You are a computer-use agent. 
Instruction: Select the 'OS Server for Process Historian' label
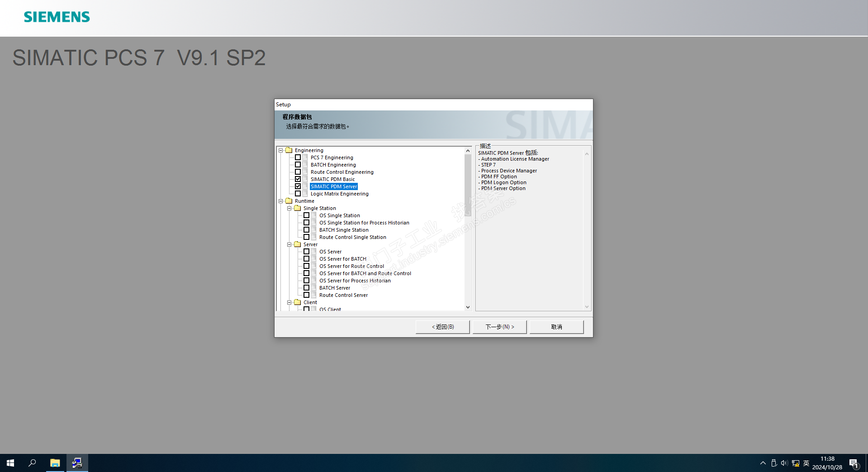click(355, 281)
